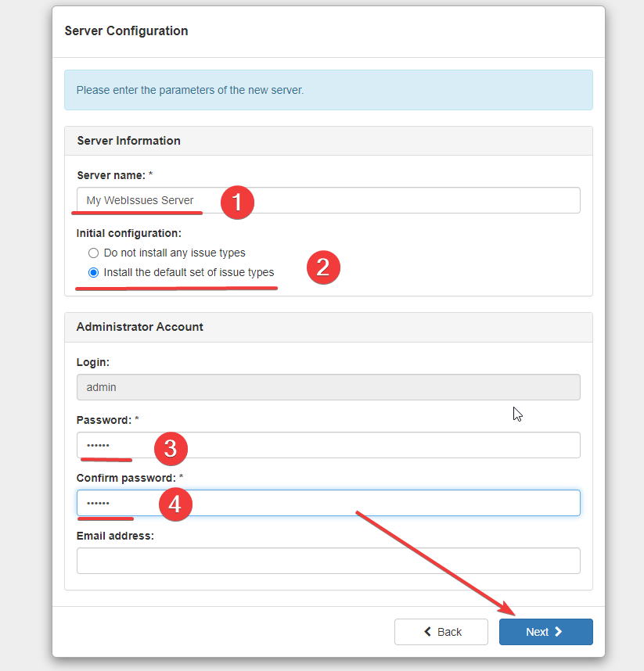Screen dimensions: 644x671
Task: Click the Administrator Account panel heading
Action: (139, 327)
